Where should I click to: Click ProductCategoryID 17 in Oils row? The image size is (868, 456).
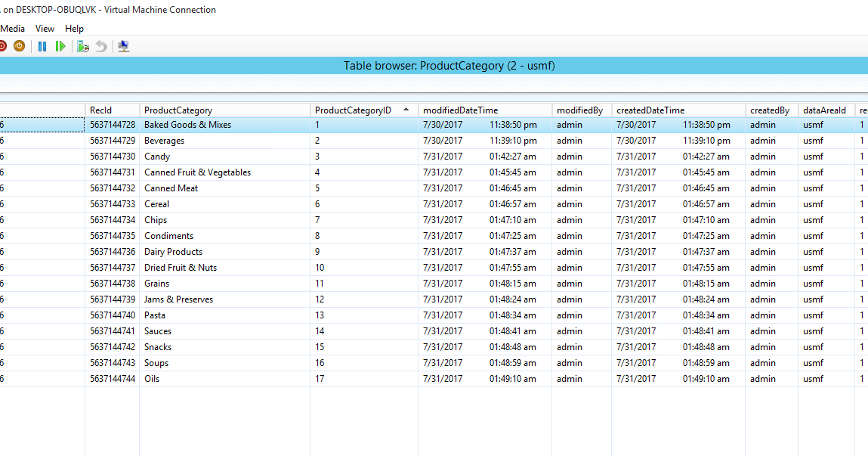[x=320, y=379]
